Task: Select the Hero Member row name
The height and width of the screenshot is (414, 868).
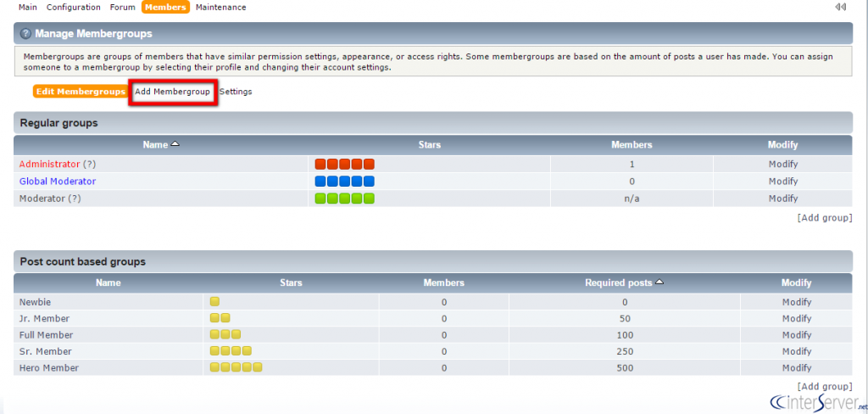Action: pos(48,368)
